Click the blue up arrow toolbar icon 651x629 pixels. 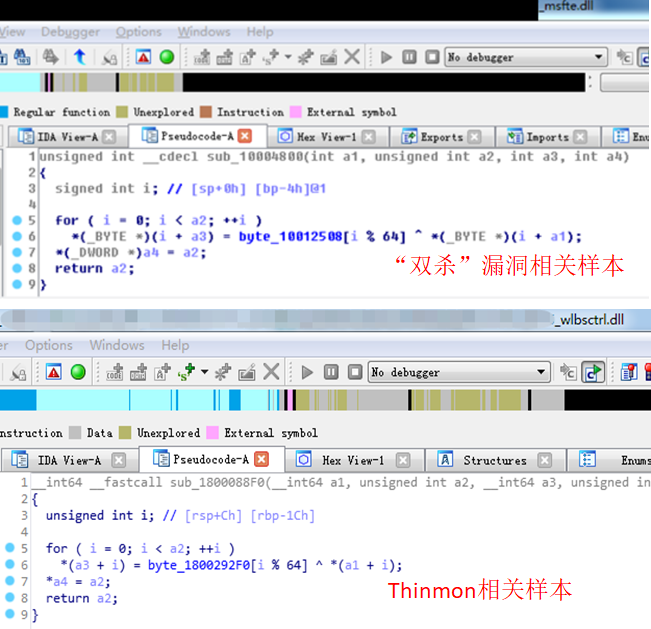[79, 57]
